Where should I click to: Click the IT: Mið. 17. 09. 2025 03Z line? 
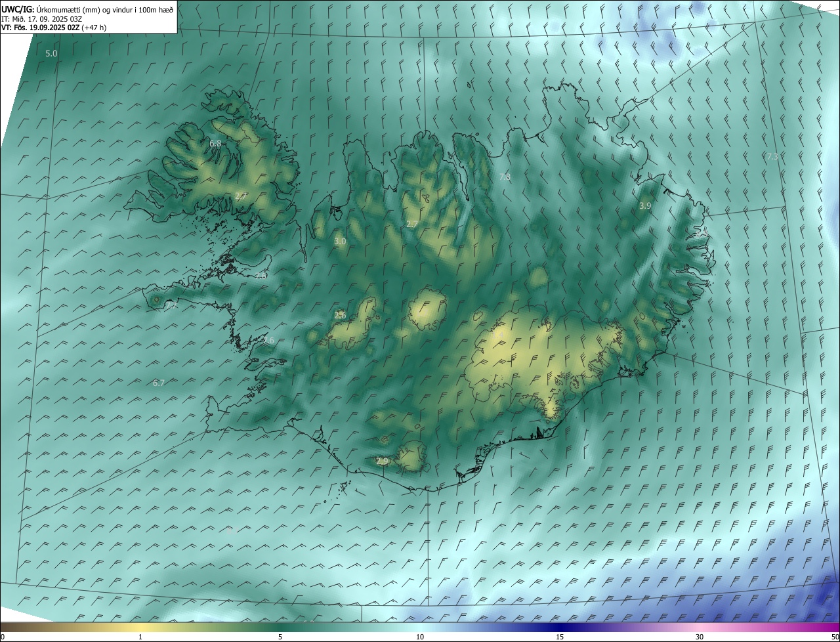pos(41,18)
